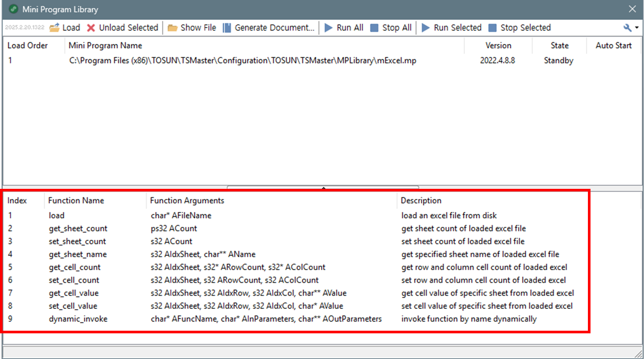Click the State column header

pyautogui.click(x=560, y=46)
